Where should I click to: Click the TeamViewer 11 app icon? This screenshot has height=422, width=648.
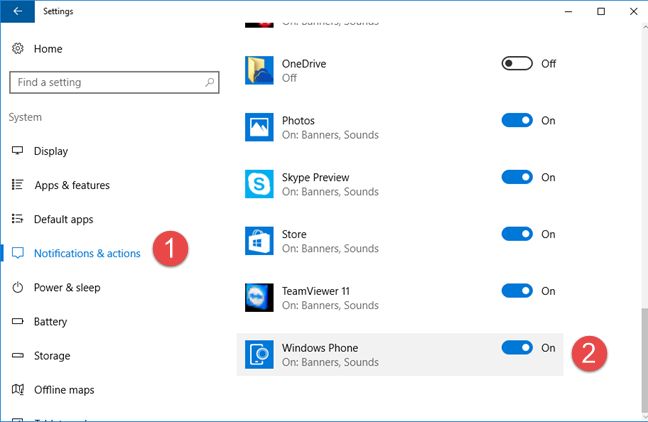click(259, 298)
